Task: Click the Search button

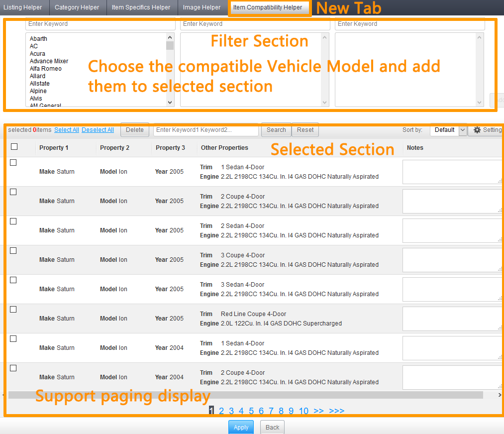Action: (276, 130)
